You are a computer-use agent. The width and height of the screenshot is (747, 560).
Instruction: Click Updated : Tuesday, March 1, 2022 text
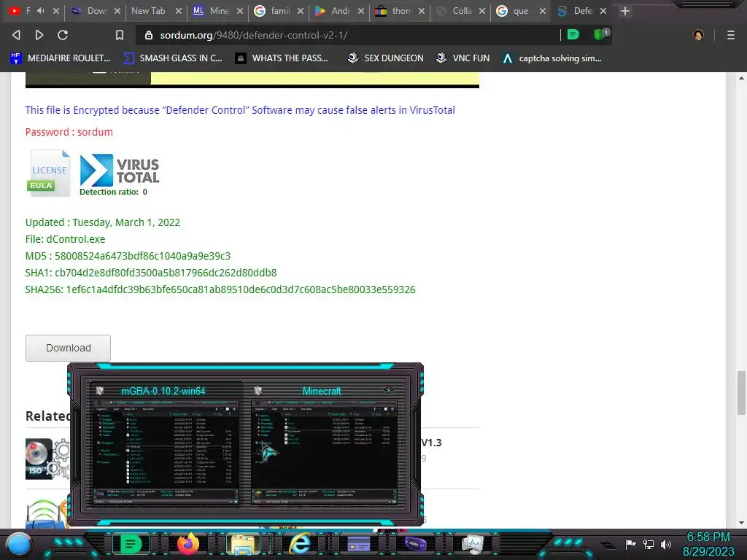(102, 222)
